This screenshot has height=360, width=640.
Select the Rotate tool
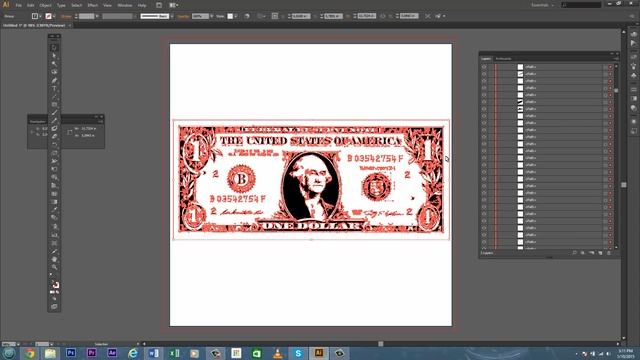click(x=54, y=145)
